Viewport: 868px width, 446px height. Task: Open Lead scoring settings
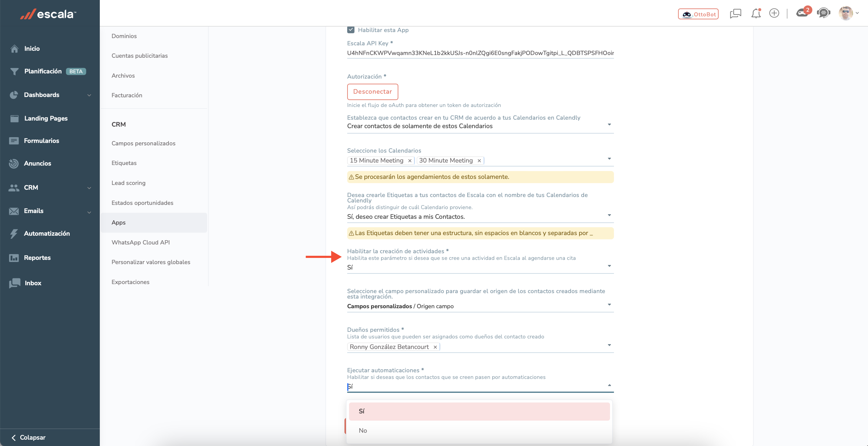pyautogui.click(x=128, y=183)
